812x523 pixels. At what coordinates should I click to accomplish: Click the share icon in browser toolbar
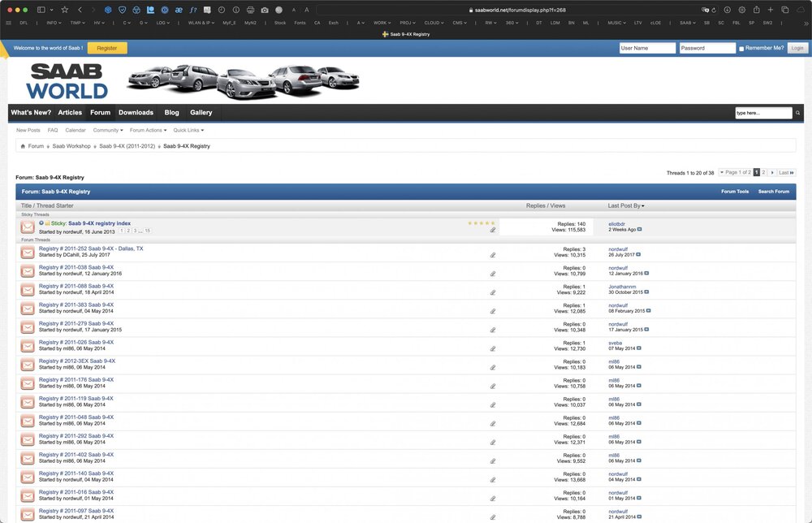pyautogui.click(x=757, y=10)
